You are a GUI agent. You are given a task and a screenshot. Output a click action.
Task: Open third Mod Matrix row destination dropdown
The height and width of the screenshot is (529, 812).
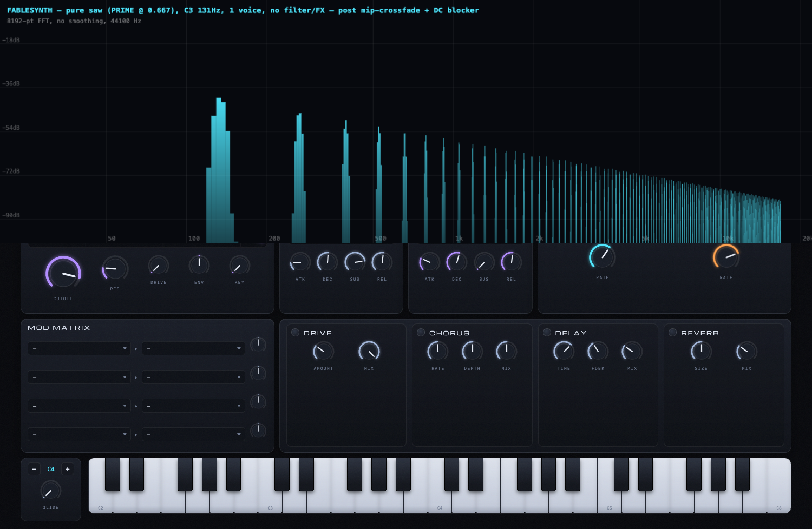tap(193, 406)
